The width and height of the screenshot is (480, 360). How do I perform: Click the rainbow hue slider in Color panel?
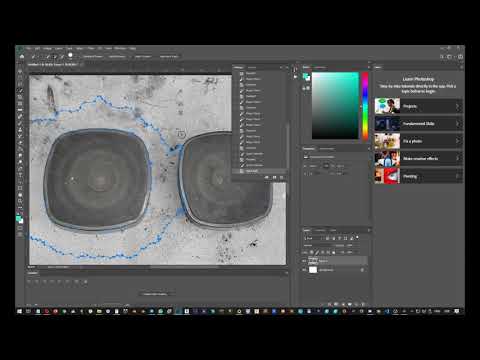click(365, 106)
